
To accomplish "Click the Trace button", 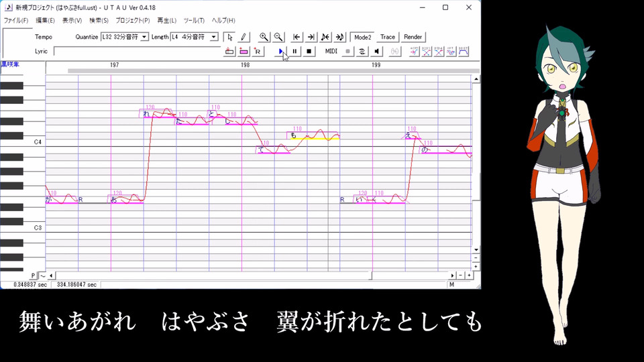I will point(387,37).
